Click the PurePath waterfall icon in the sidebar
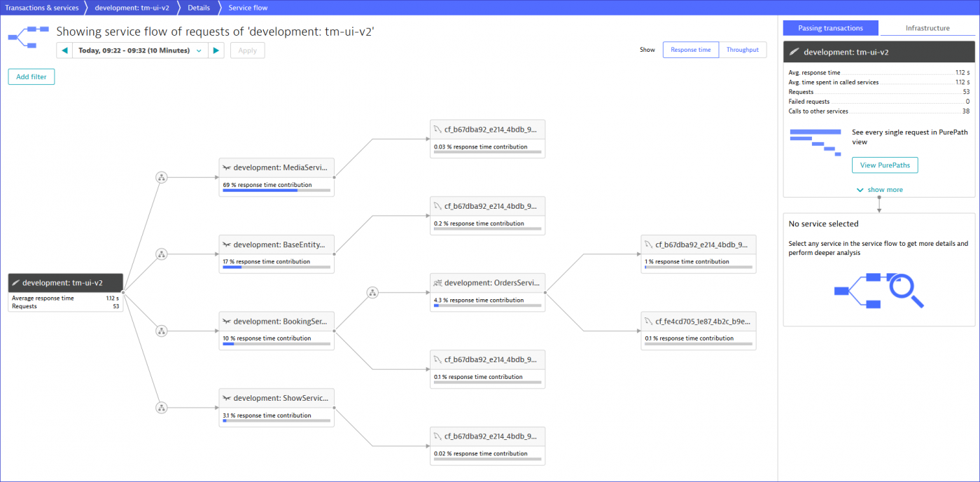Viewport: 980px width, 482px height. coord(815,142)
